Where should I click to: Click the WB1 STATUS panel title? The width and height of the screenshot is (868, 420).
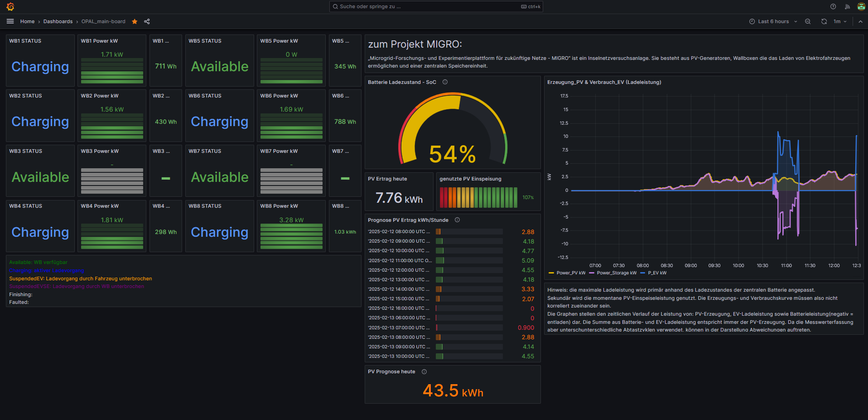click(25, 41)
